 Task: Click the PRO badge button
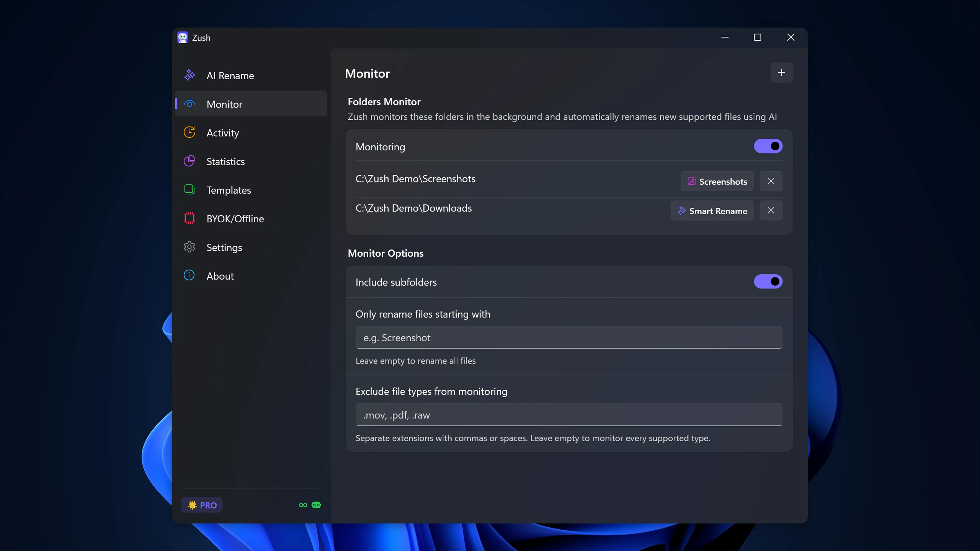(202, 505)
